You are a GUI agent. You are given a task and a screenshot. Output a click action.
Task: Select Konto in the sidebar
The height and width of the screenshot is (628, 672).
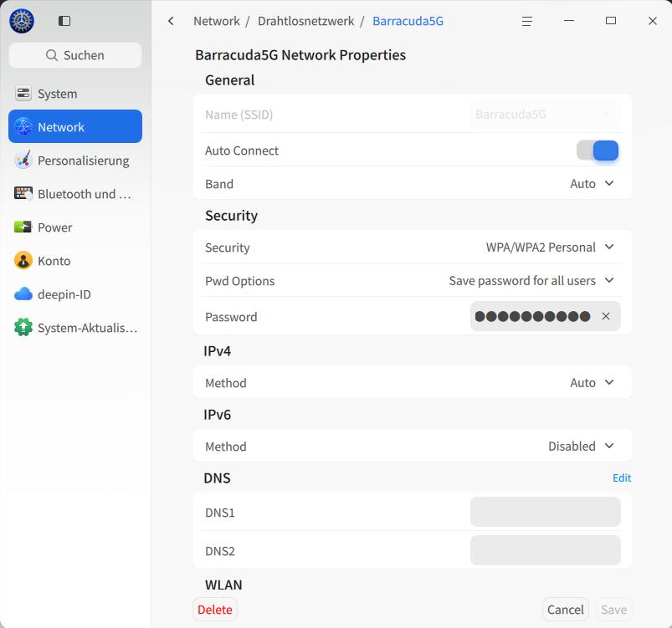[x=75, y=260]
